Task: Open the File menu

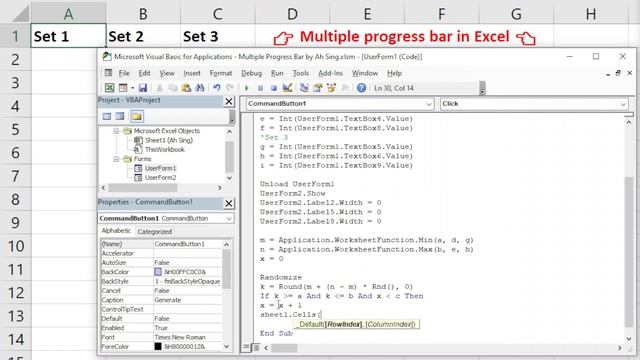Action: [124, 73]
